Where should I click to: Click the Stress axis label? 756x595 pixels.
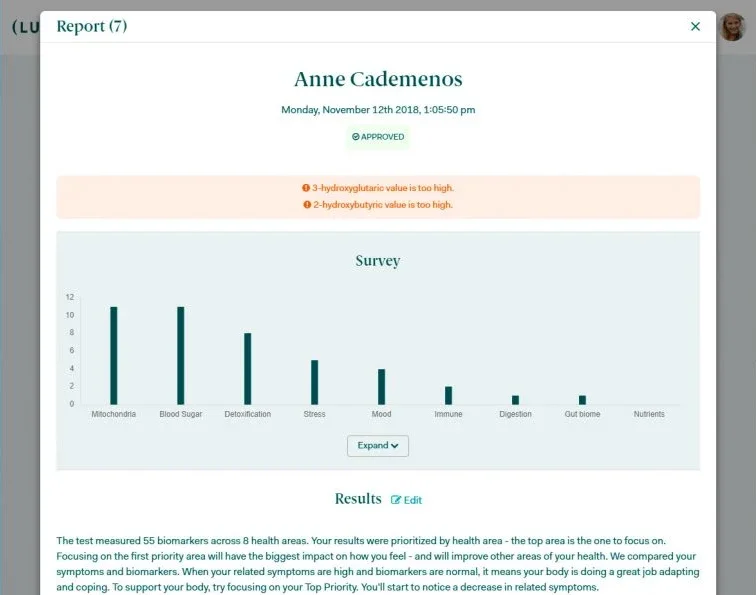(x=314, y=414)
